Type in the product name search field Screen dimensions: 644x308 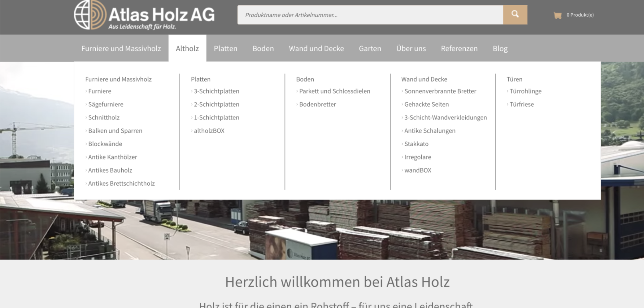370,15
